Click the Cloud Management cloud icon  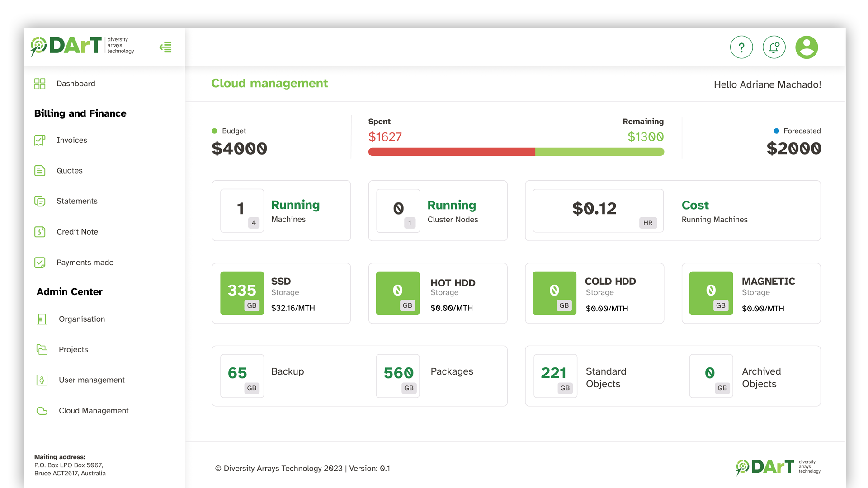coord(42,411)
